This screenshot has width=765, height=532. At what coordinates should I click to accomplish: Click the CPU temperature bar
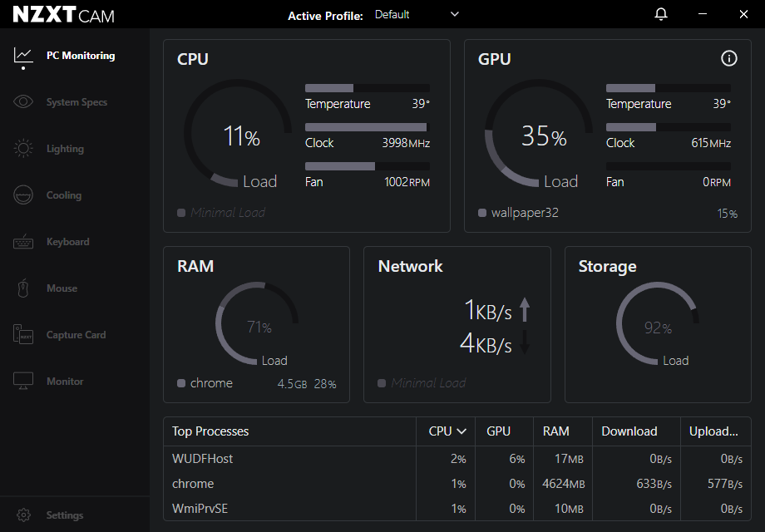coord(367,88)
